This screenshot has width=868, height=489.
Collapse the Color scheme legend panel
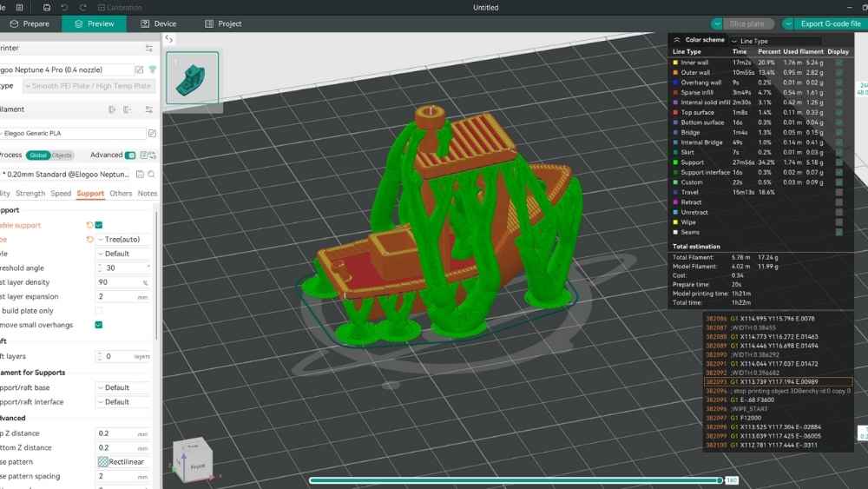click(x=677, y=40)
